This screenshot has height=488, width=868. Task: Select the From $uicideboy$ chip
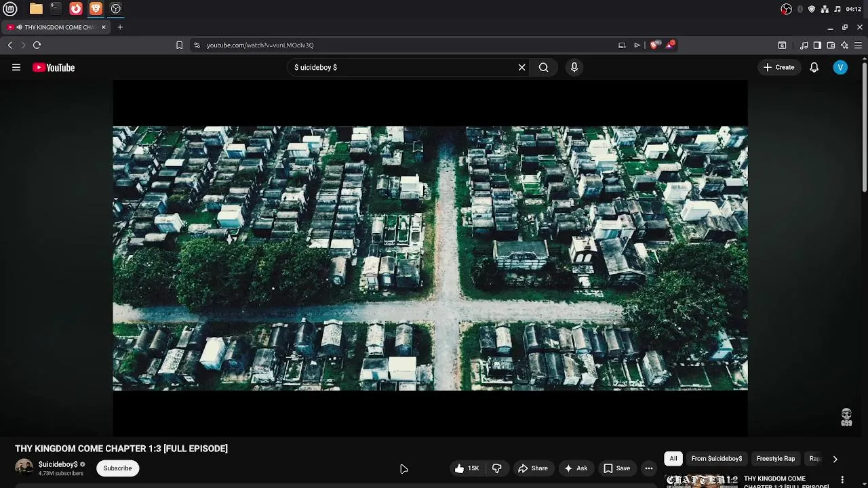pos(717,459)
